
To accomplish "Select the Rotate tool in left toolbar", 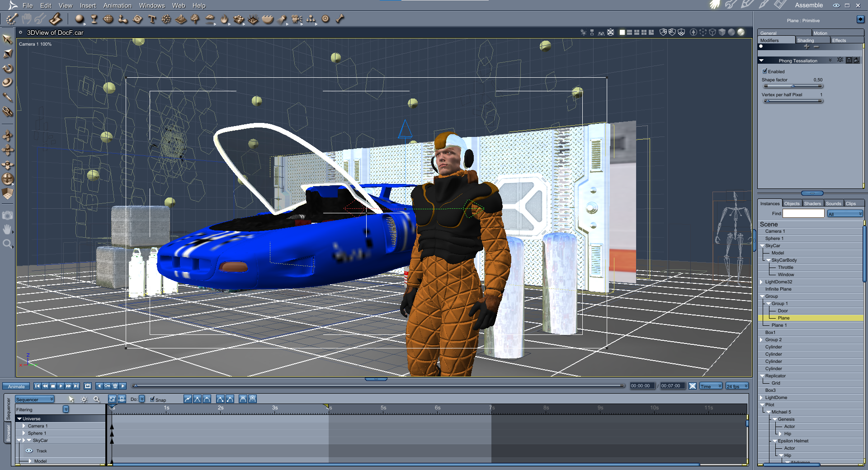I will (8, 69).
